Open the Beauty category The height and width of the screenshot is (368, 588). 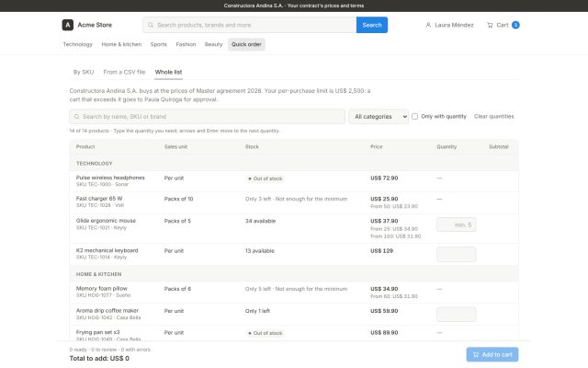213,44
